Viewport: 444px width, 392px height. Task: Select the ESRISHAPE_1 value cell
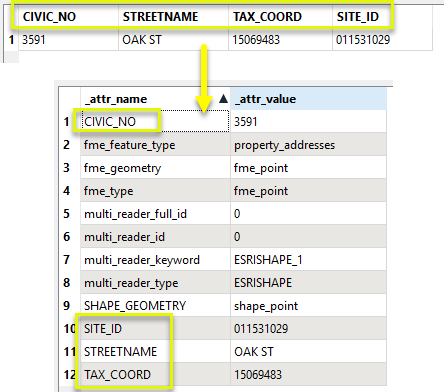(x=308, y=260)
